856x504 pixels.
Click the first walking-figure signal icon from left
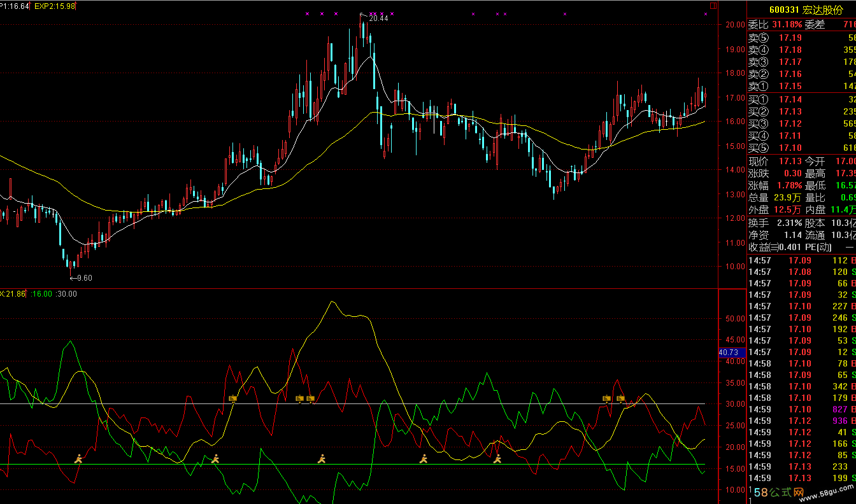[79, 458]
